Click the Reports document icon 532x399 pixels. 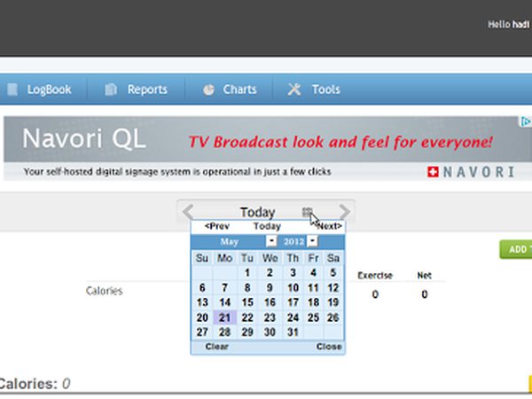pos(111,90)
